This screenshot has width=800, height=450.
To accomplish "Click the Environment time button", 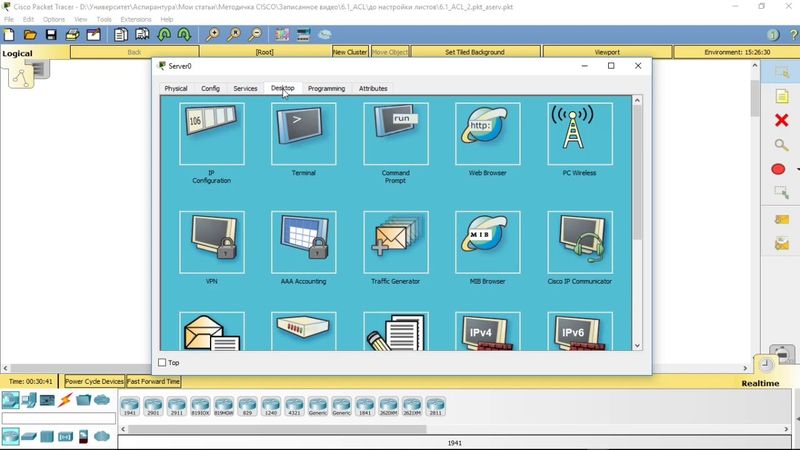I will (x=737, y=52).
